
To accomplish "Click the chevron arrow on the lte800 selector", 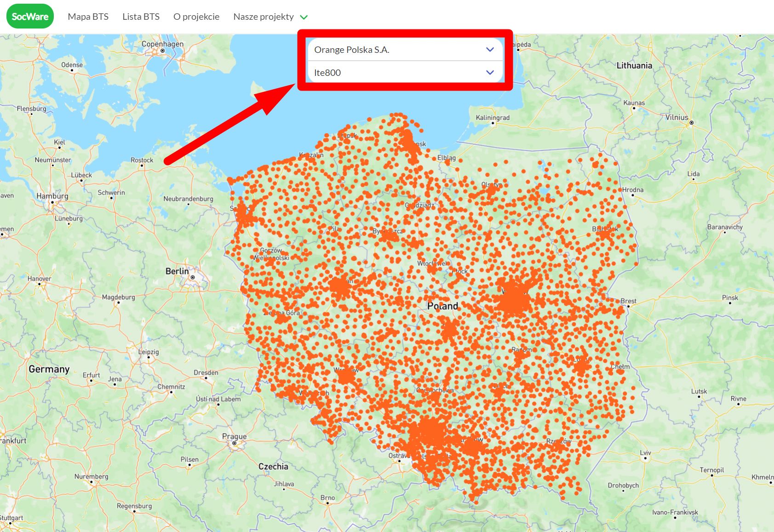I will (490, 72).
